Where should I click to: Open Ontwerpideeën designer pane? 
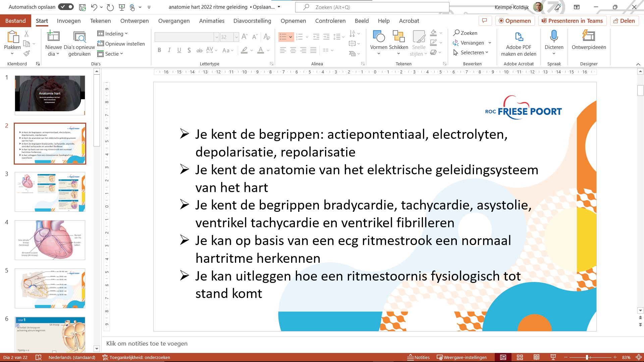pos(589,36)
